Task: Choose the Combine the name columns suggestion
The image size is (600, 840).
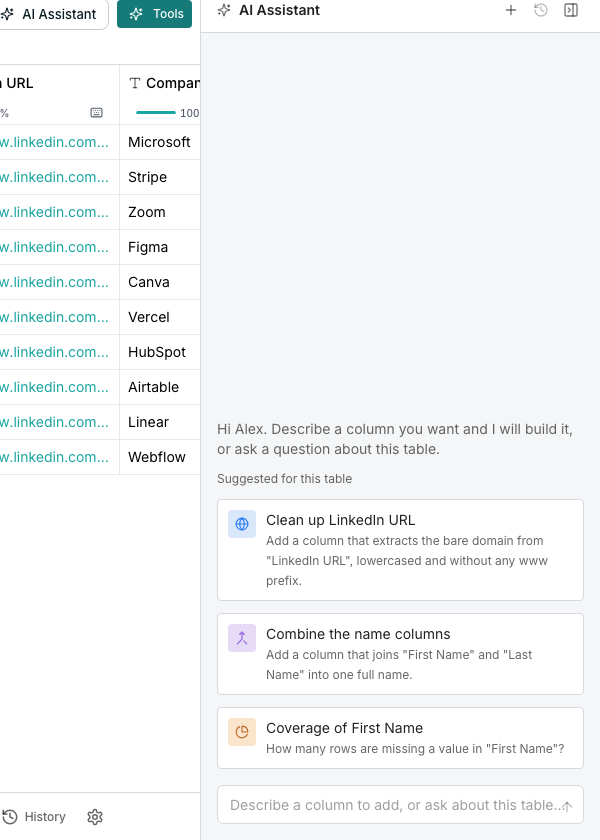Action: coord(400,654)
